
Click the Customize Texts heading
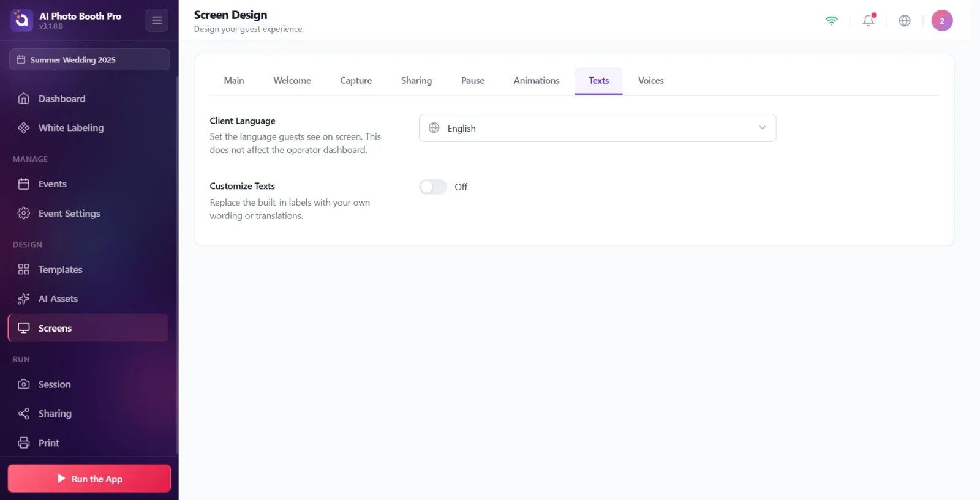point(243,186)
